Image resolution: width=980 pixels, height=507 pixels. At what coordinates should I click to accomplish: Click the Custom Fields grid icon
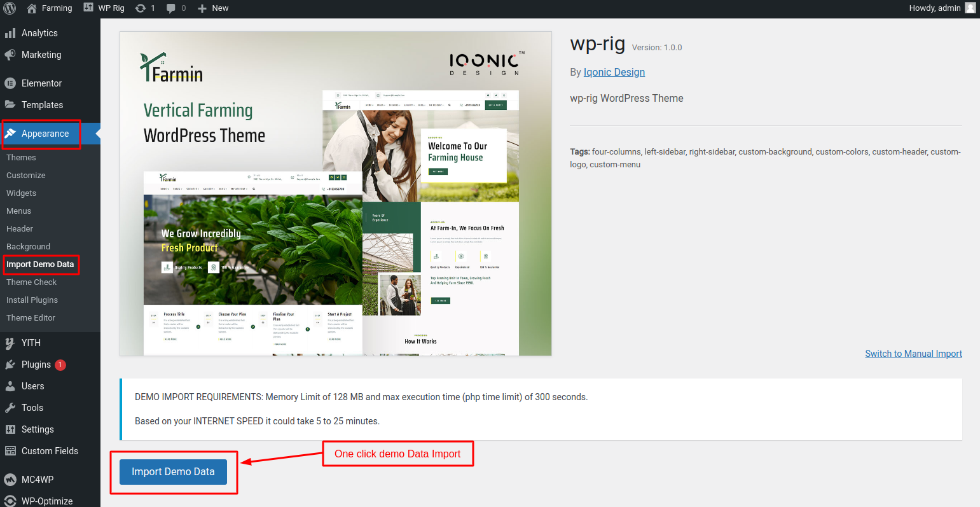pos(10,451)
